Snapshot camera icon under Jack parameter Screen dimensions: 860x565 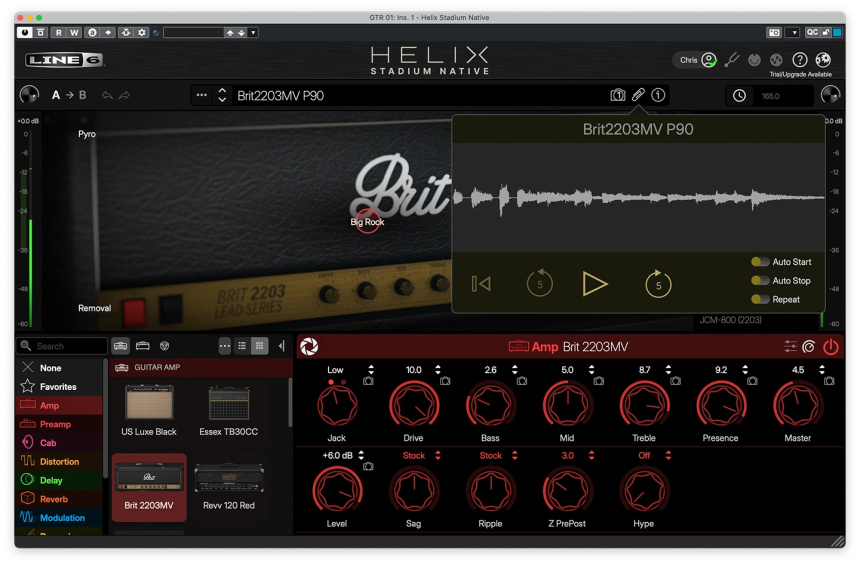point(369,381)
